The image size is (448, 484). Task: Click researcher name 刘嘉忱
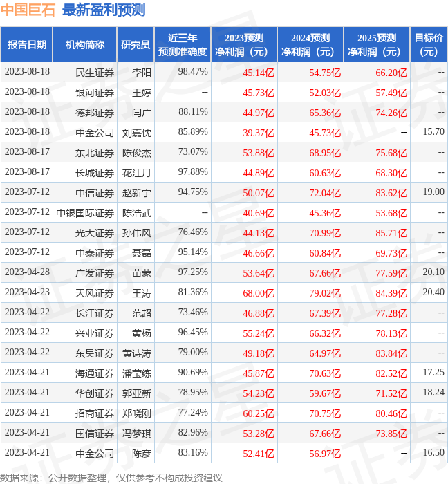(x=137, y=133)
